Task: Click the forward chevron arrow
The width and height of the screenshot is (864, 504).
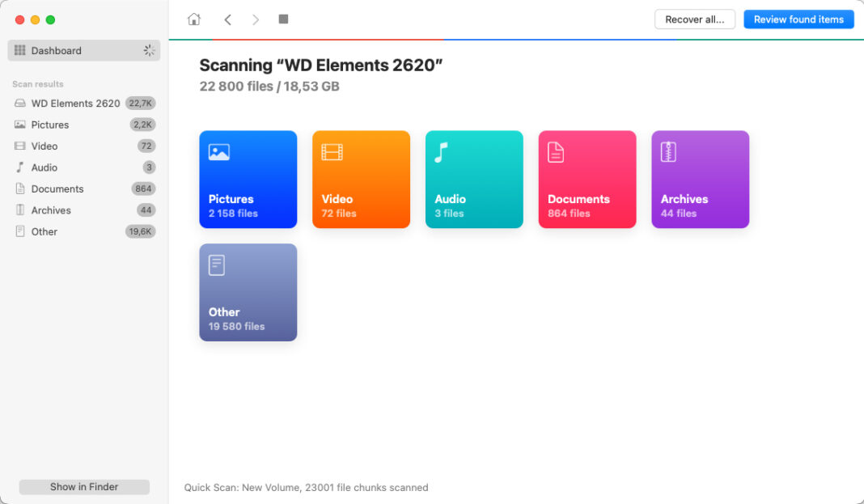Action: click(x=256, y=19)
